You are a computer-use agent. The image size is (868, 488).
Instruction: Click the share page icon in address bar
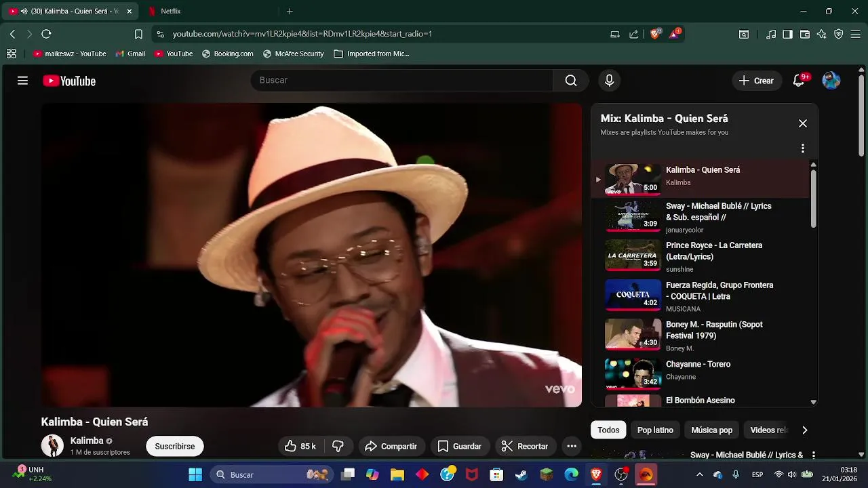point(634,34)
